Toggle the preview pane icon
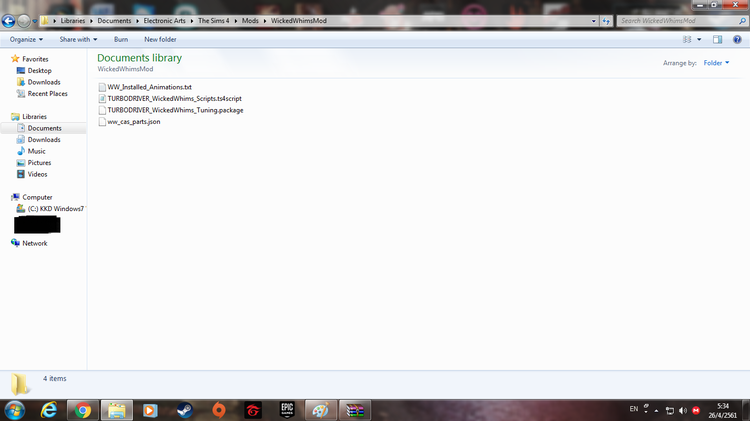Screen dimensions: 750x421 coord(717,40)
